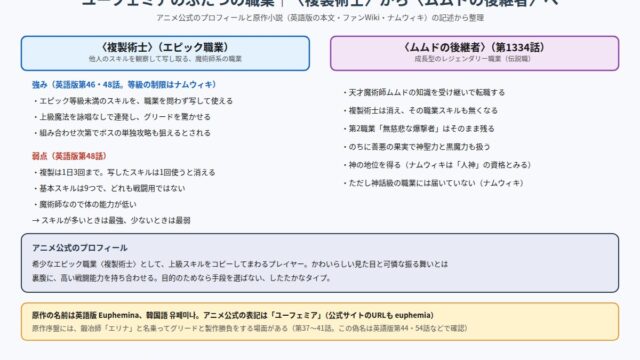Click the bullet 'エピック等級未満のスキルを、職業を問わず写して使える'
This screenshot has height=360, width=640.
click(x=133, y=101)
